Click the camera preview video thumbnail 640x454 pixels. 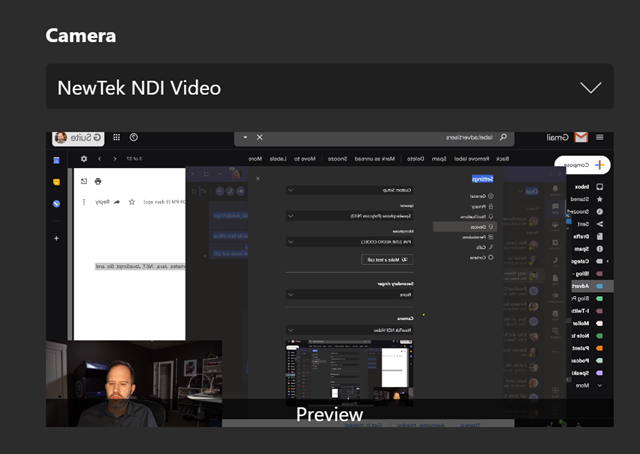[x=329, y=279]
